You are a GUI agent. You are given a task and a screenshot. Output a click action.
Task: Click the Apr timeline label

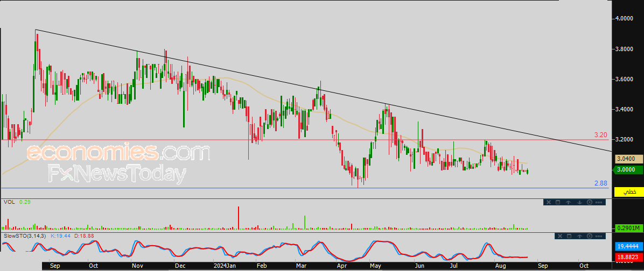pos(342,266)
